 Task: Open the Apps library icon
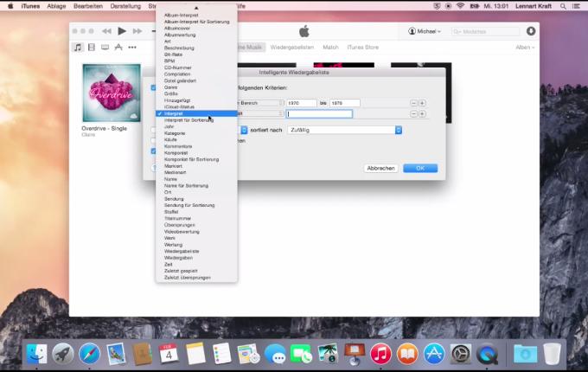point(118,48)
